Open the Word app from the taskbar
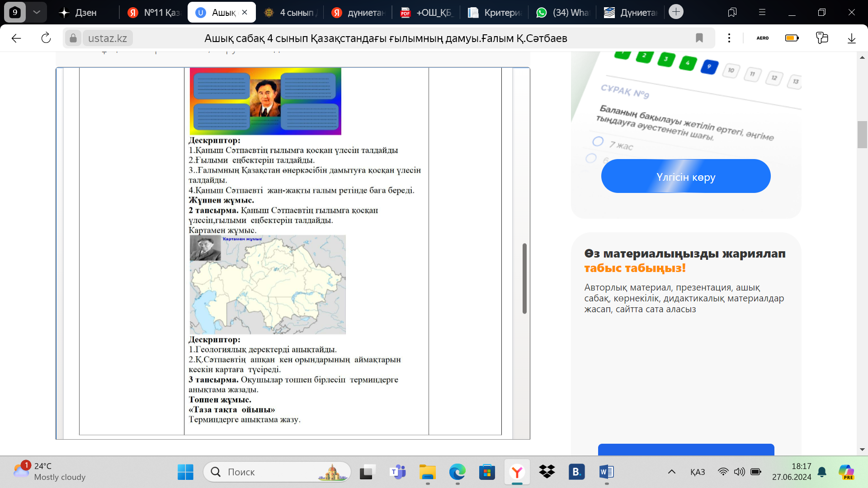868x488 pixels. click(x=606, y=472)
